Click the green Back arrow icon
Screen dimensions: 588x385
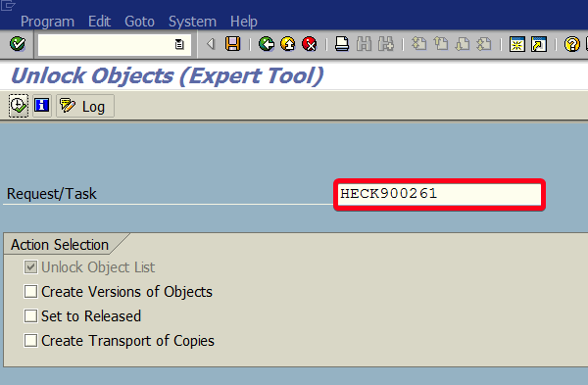point(267,44)
